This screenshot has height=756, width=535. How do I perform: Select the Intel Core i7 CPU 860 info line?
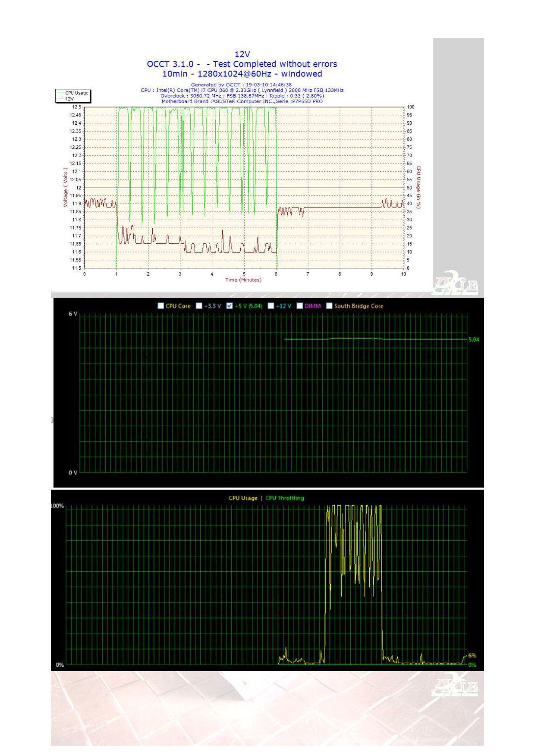pos(242,90)
